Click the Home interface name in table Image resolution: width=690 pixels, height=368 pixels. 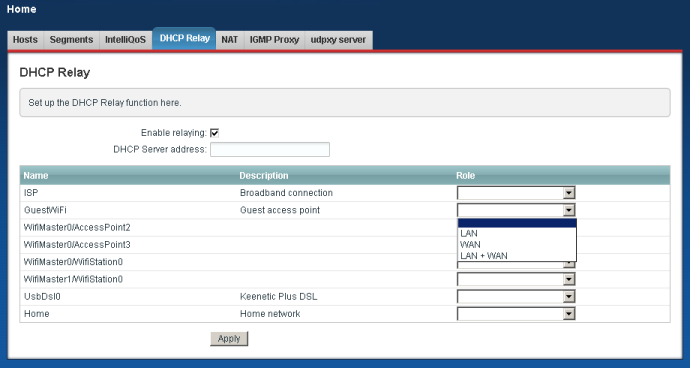pos(37,314)
